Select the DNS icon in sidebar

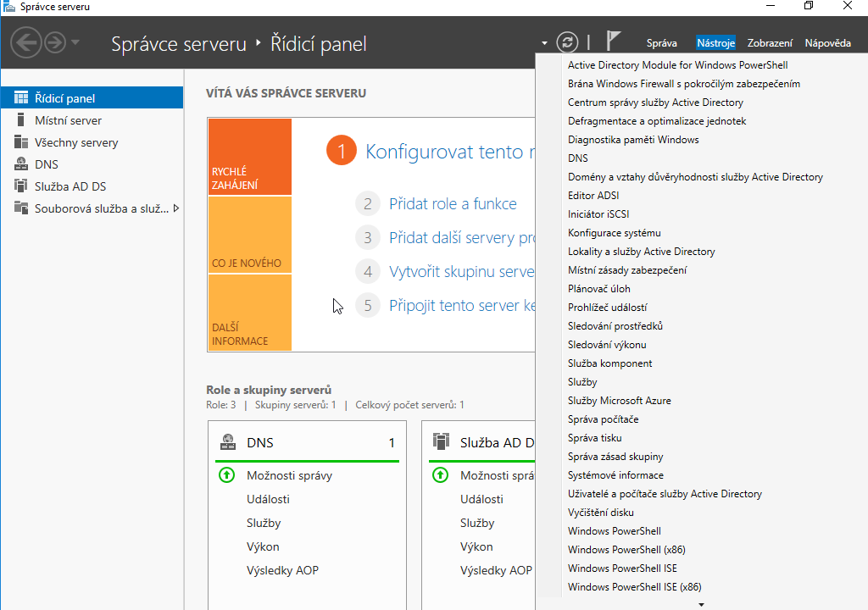point(21,164)
